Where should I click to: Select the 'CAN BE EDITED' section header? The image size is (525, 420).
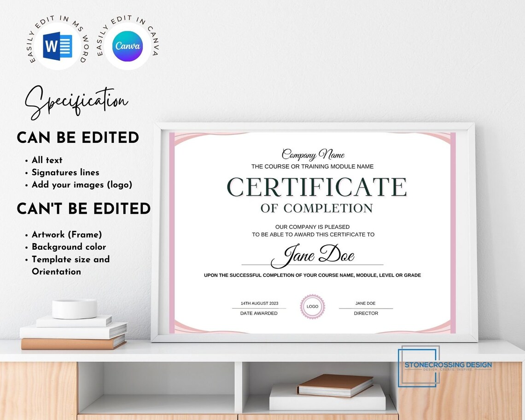pos(77,138)
